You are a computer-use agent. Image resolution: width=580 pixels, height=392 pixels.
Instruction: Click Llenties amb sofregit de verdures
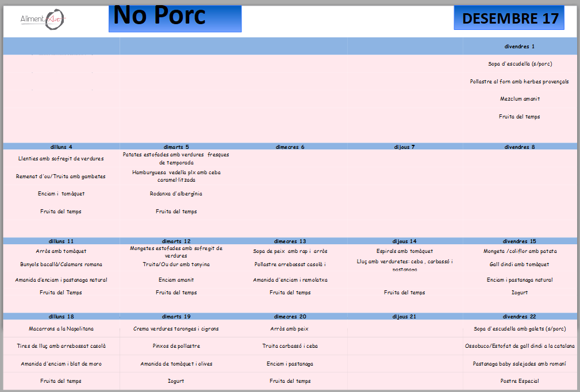61,159
